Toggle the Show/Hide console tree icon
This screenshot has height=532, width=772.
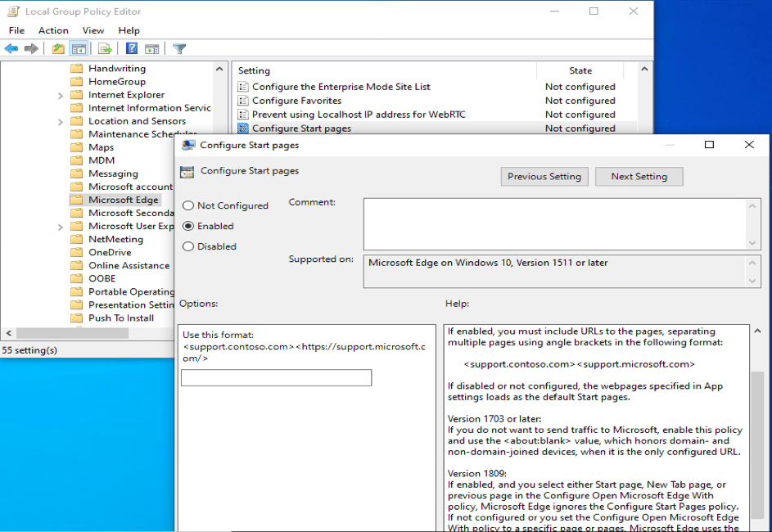pyautogui.click(x=79, y=48)
